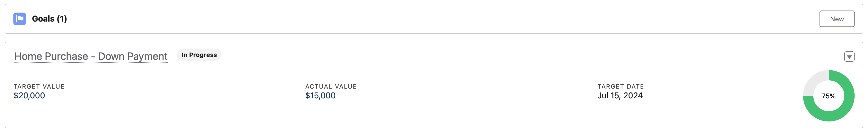Click the Jul 15, 2024 date value
Screen dimensions: 868x132
click(620, 96)
